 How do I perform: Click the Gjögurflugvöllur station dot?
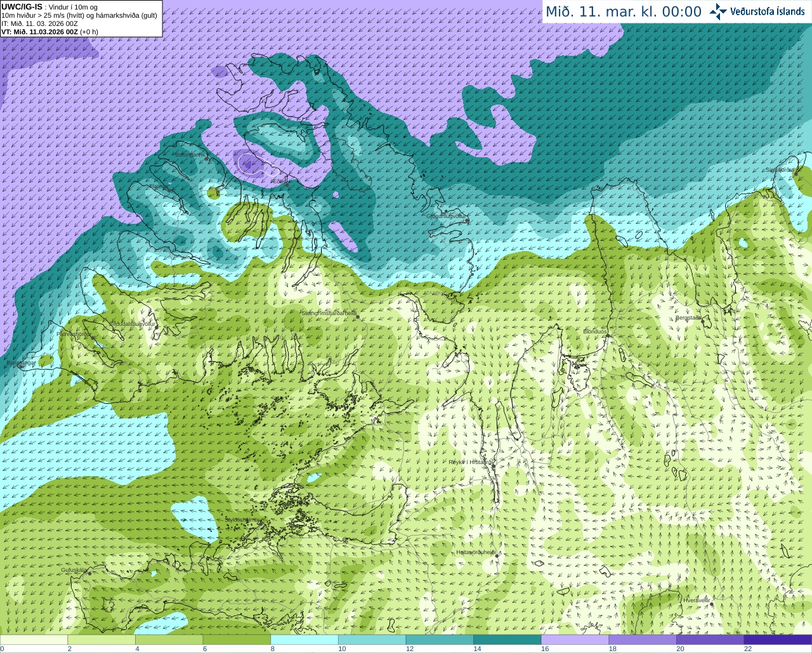pos(467,221)
